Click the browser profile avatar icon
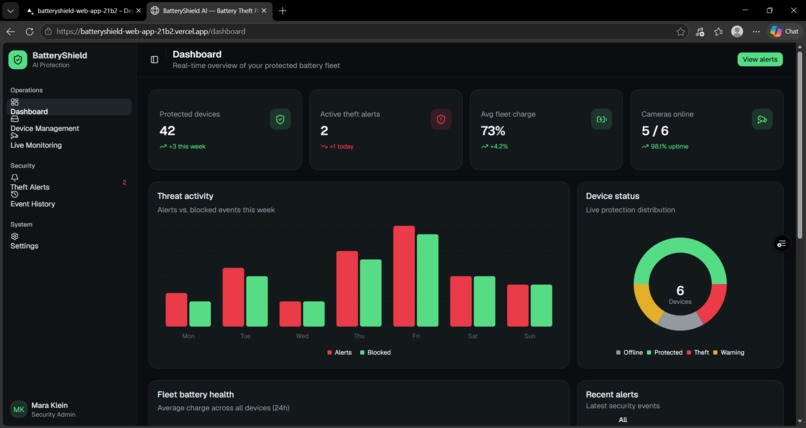This screenshot has height=428, width=806. 737,31
